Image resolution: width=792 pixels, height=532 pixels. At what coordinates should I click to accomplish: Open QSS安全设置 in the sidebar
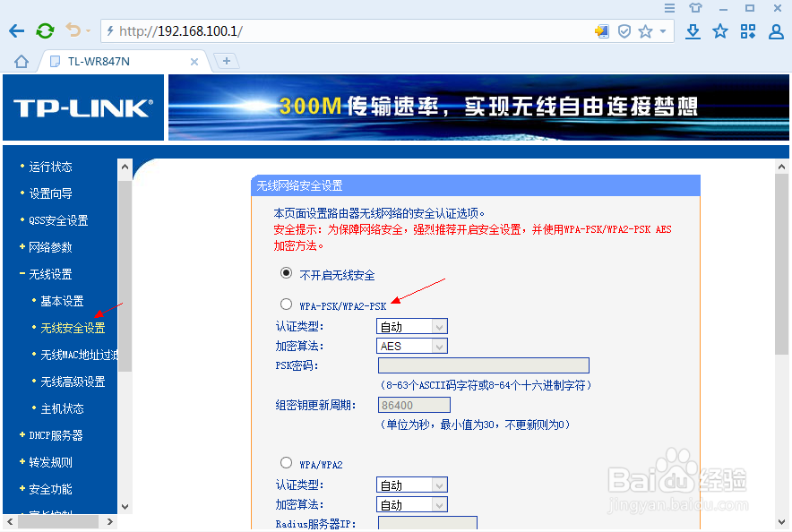[58, 220]
